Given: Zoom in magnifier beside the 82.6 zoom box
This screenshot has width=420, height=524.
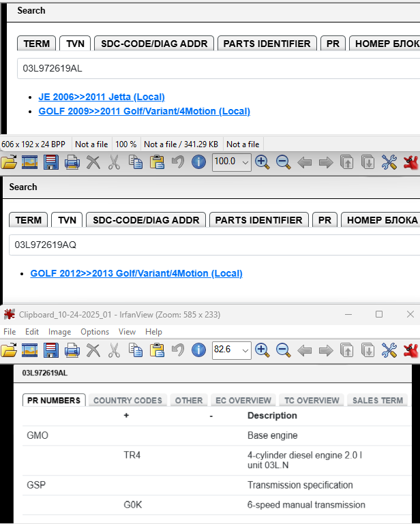Looking at the screenshot, I should 262,350.
